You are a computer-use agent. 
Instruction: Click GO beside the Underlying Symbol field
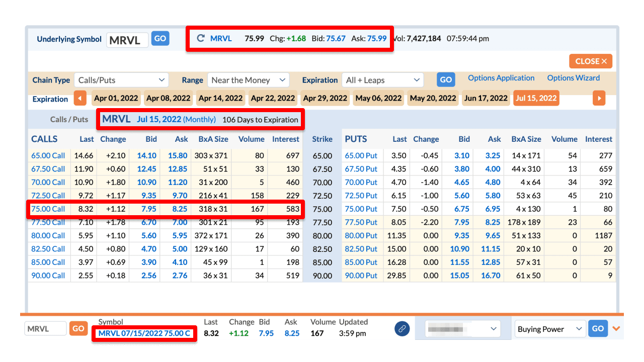click(160, 38)
